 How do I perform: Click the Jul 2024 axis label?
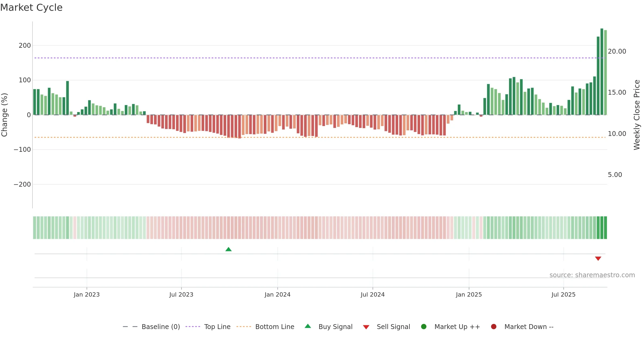(373, 295)
